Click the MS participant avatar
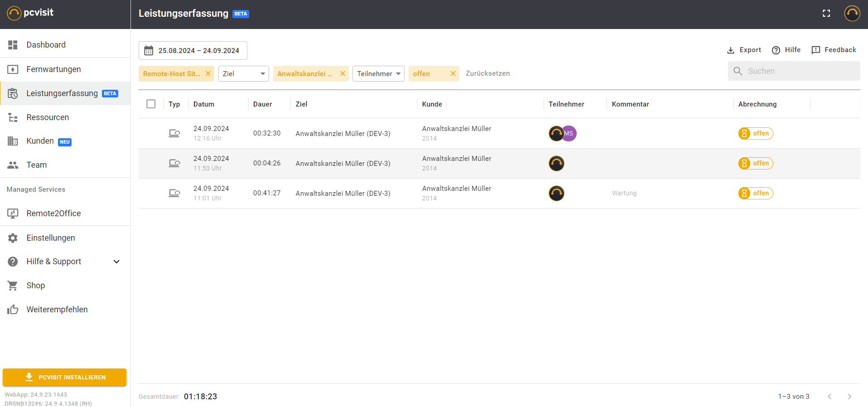The width and height of the screenshot is (868, 407). point(569,134)
